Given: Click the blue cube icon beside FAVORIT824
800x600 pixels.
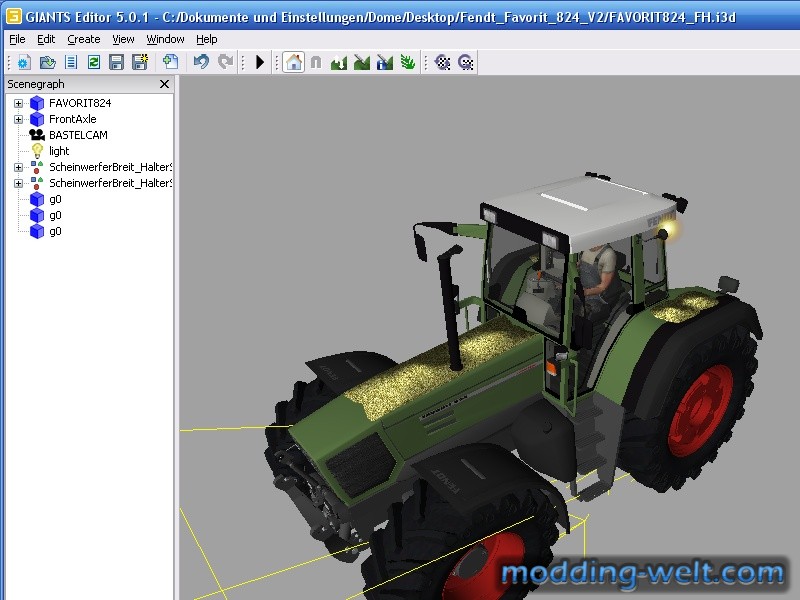Looking at the screenshot, I should 37,103.
